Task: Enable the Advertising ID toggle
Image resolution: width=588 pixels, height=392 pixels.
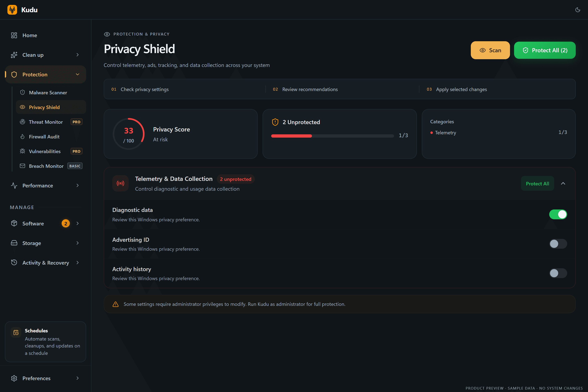Action: coord(558,244)
